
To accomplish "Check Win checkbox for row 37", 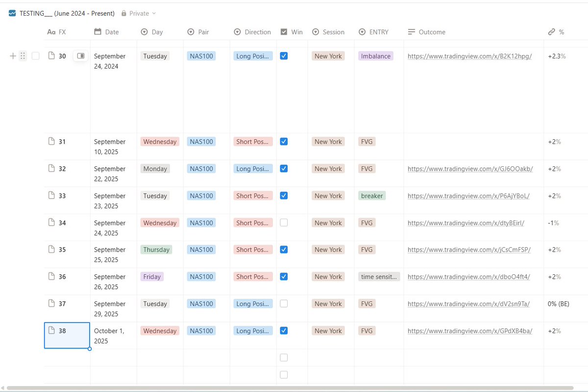I will click(284, 303).
